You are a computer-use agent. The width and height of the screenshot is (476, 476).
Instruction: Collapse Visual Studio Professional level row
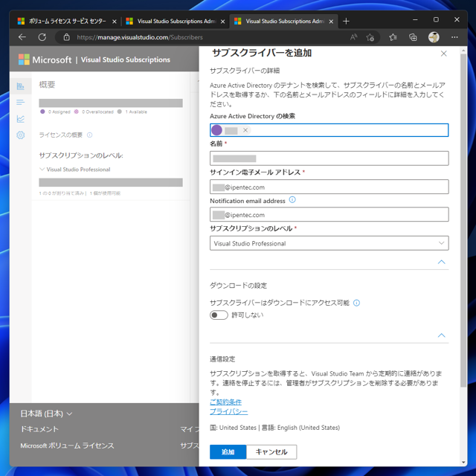[x=42, y=169]
